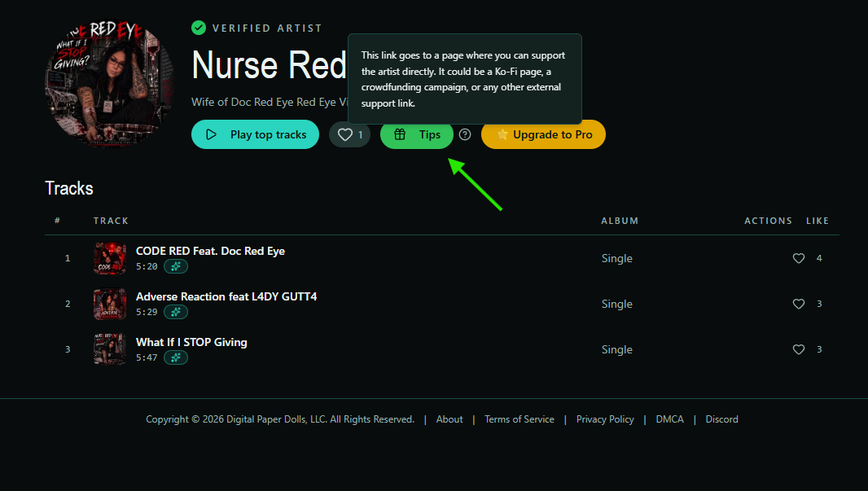This screenshot has width=868, height=491.
Task: Click sparkle badge on What If I STOP Giving
Action: coord(176,357)
